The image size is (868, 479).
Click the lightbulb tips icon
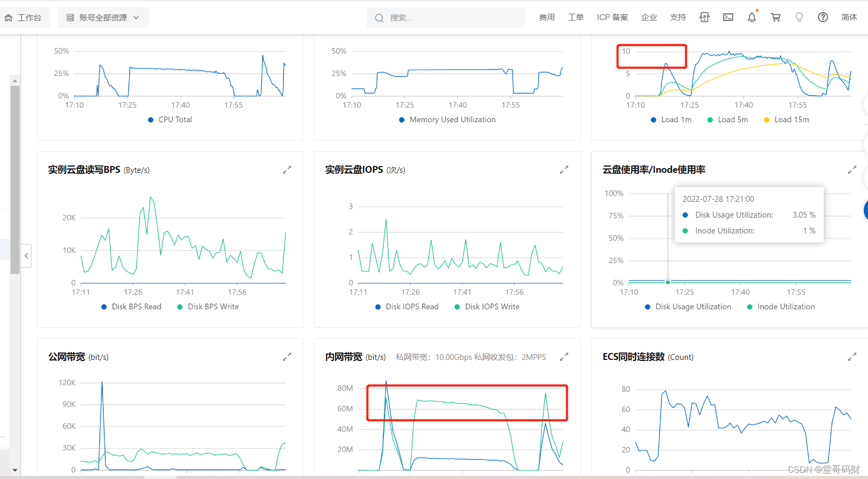(799, 17)
